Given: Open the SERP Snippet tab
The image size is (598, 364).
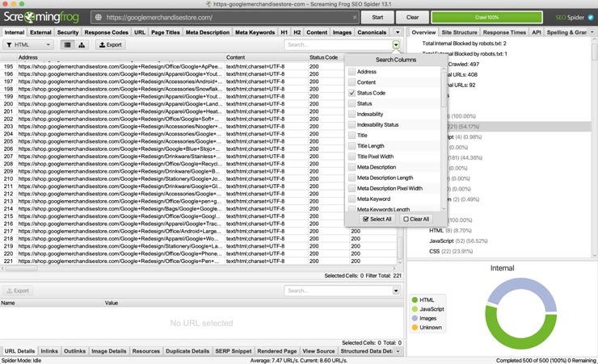Looking at the screenshot, I should tap(233, 351).
